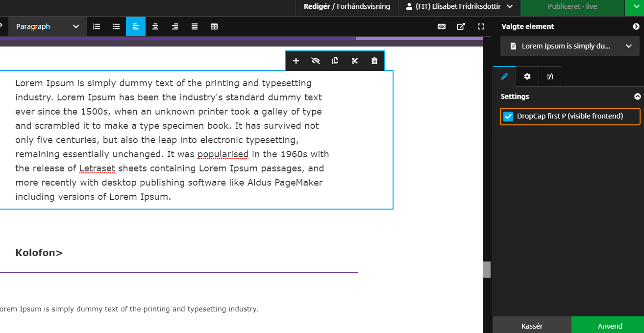The height and width of the screenshot is (333, 644).
Task: Click the underlined word Letraset
Action: (97, 168)
